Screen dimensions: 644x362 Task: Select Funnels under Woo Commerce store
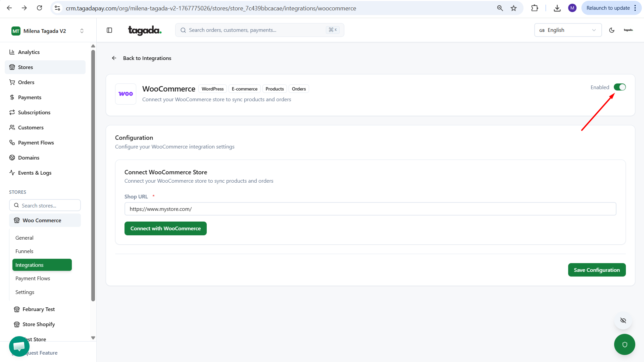(x=24, y=251)
